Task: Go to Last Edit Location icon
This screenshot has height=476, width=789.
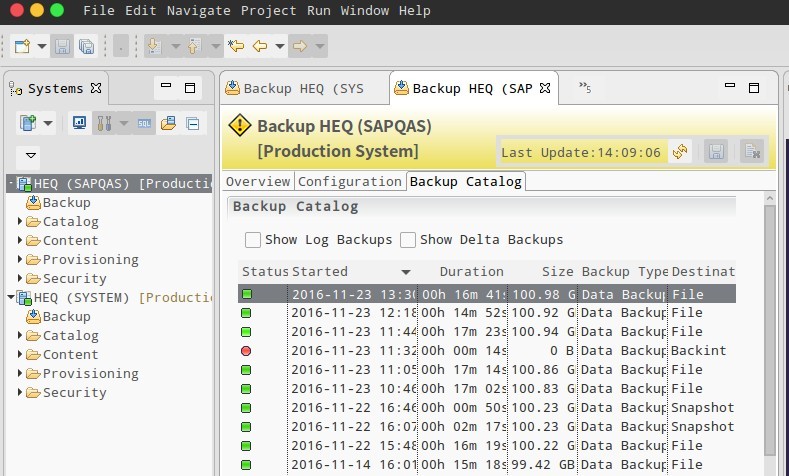Action: [236, 46]
